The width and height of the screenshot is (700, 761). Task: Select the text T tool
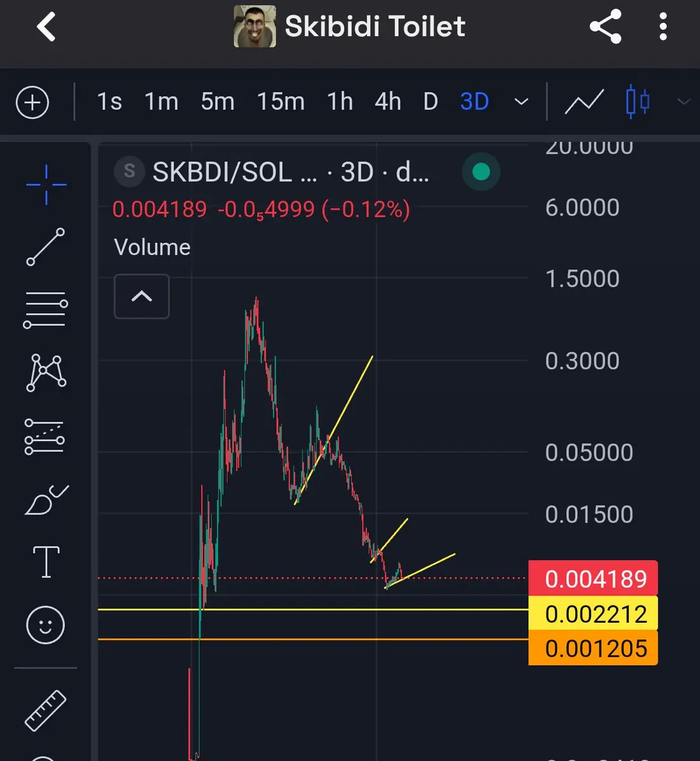pos(46,562)
